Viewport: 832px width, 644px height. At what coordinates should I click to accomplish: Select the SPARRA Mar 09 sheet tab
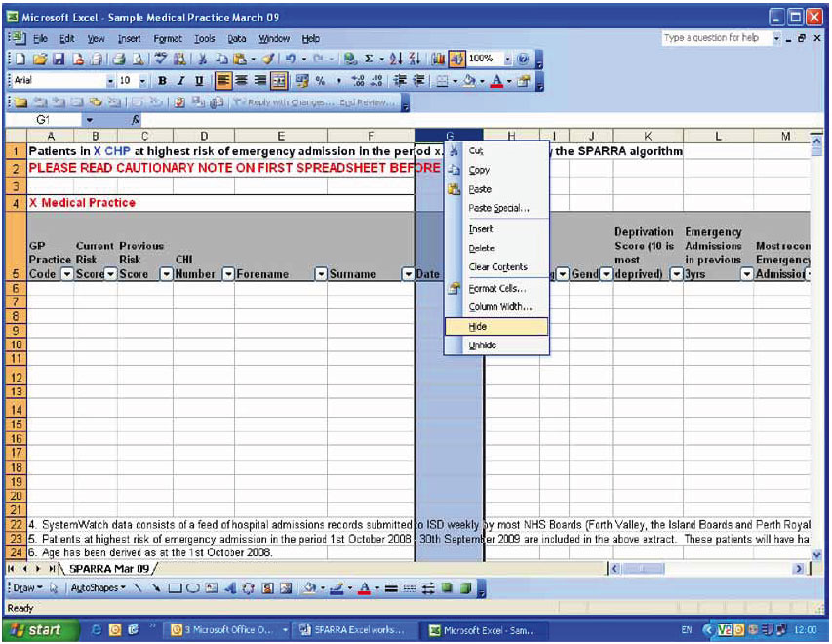click(x=109, y=569)
